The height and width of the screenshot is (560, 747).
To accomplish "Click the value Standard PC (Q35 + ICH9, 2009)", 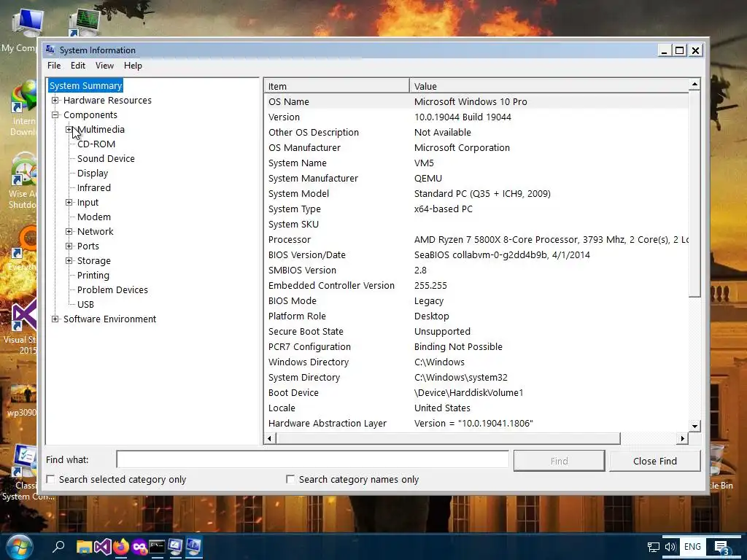I will click(482, 193).
